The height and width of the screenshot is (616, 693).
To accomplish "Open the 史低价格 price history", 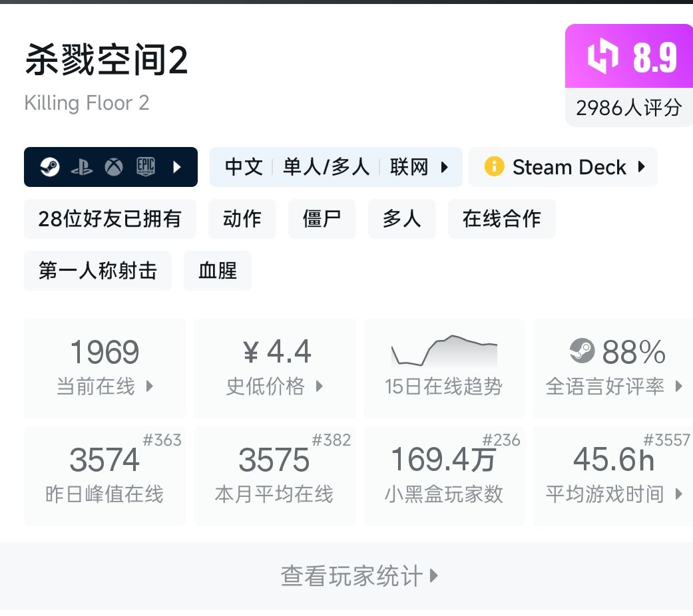I will pyautogui.click(x=274, y=369).
